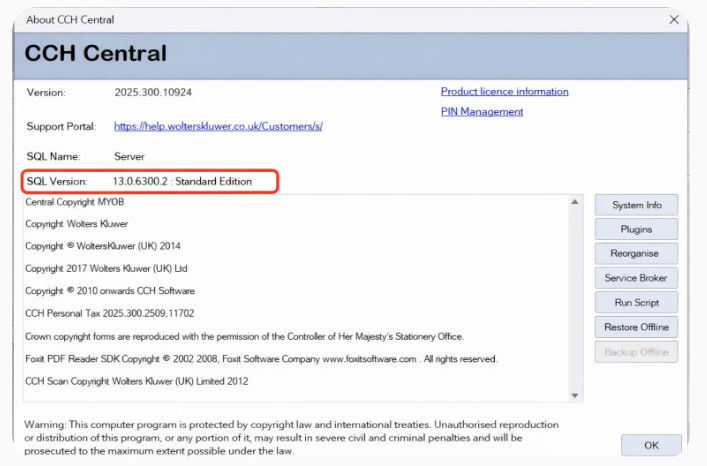707x466 pixels.
Task: Close the About CCH Central dialog
Action: point(674,20)
